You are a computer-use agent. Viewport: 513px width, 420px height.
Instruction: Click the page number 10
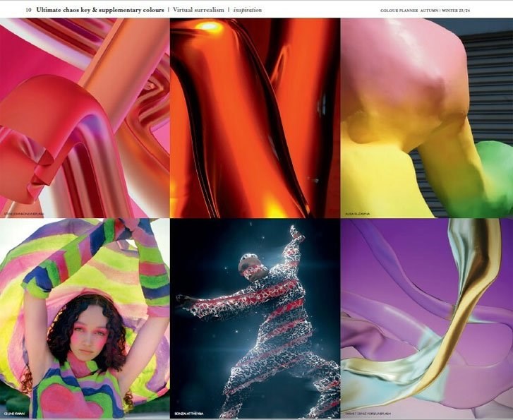pos(28,11)
